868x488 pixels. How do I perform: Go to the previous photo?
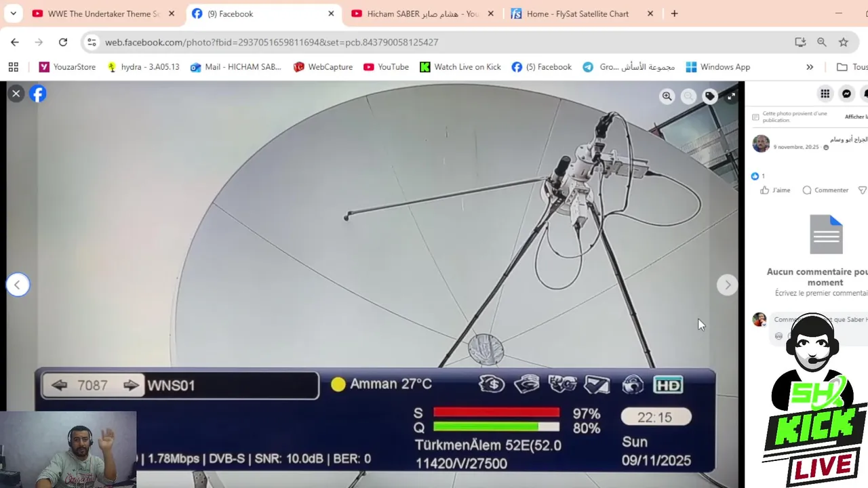(18, 285)
